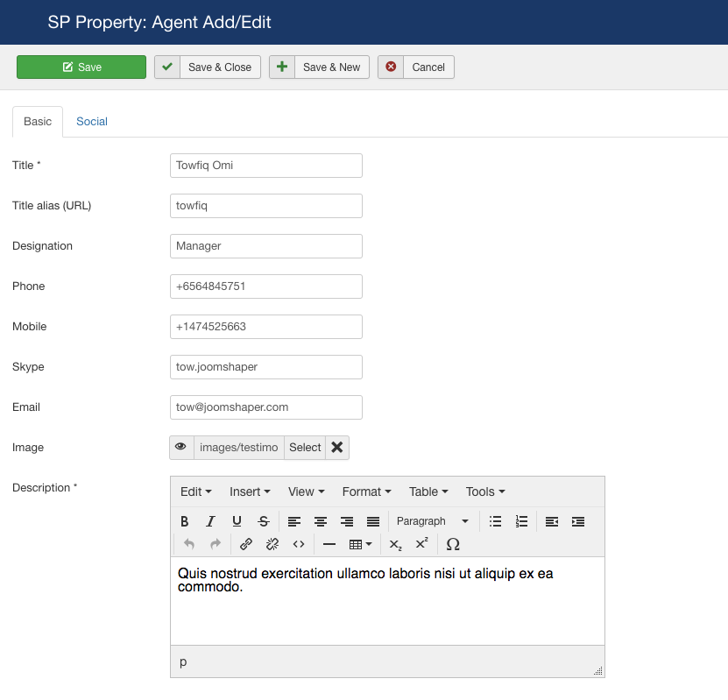Underline text using the editor toolbar
The width and height of the screenshot is (728, 700).
pos(237,520)
